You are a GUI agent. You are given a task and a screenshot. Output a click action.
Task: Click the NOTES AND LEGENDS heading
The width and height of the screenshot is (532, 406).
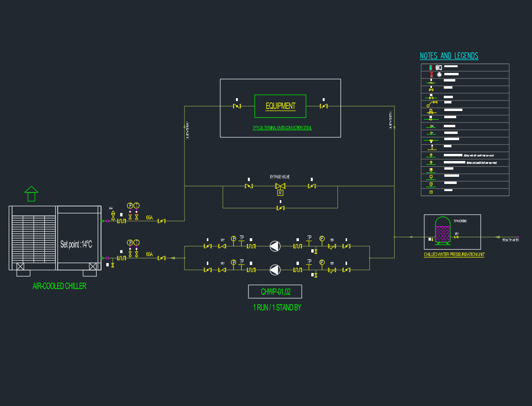pyautogui.click(x=449, y=56)
